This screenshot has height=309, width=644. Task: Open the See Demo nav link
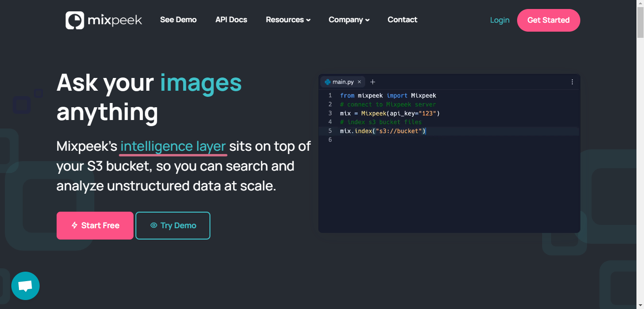pos(178,20)
